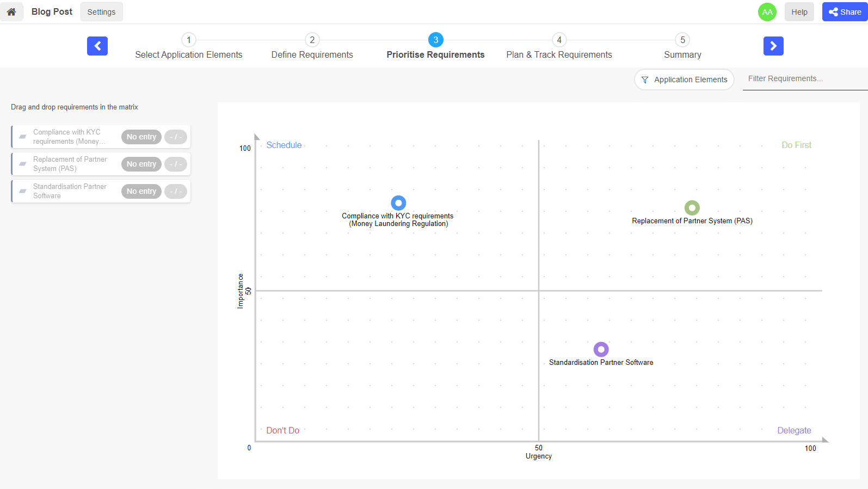The image size is (868, 489).
Task: Click the blue KYC compliance marker
Action: (398, 203)
